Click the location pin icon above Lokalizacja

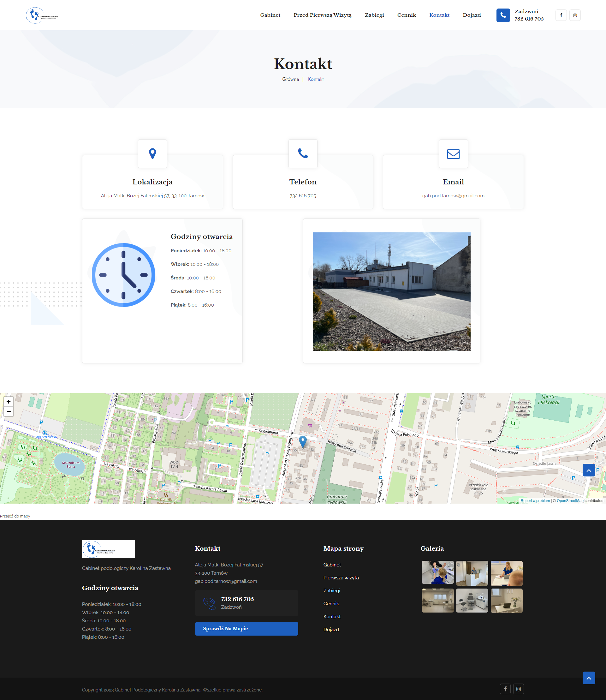point(152,153)
